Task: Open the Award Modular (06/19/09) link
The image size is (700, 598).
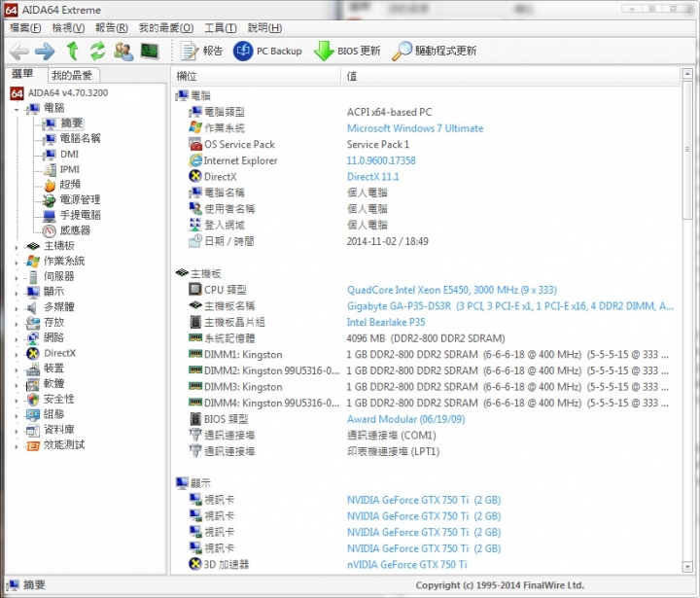Action: (405, 419)
